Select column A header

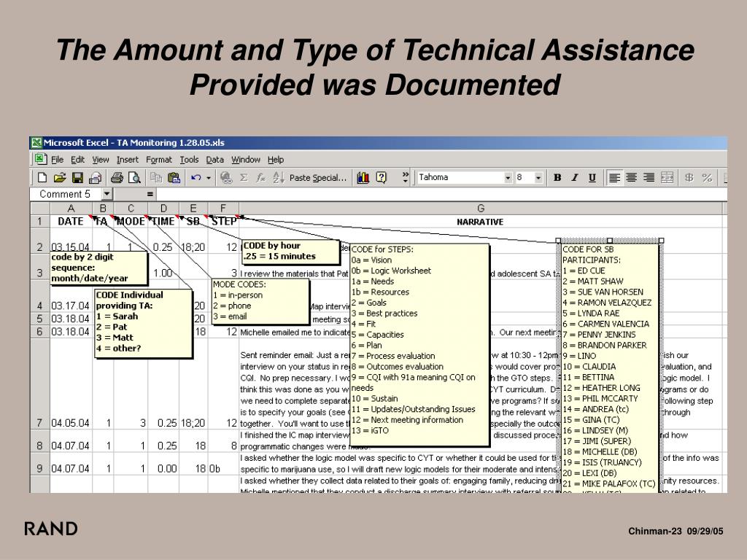tap(71, 208)
